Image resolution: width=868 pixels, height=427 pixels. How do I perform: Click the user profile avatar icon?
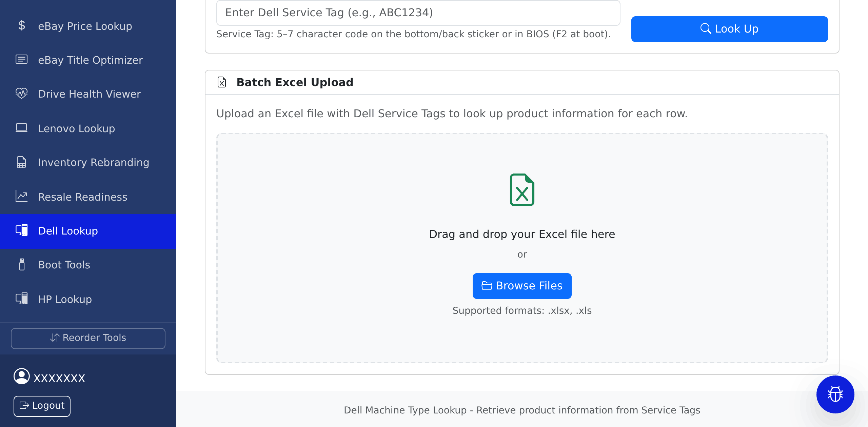[22, 376]
